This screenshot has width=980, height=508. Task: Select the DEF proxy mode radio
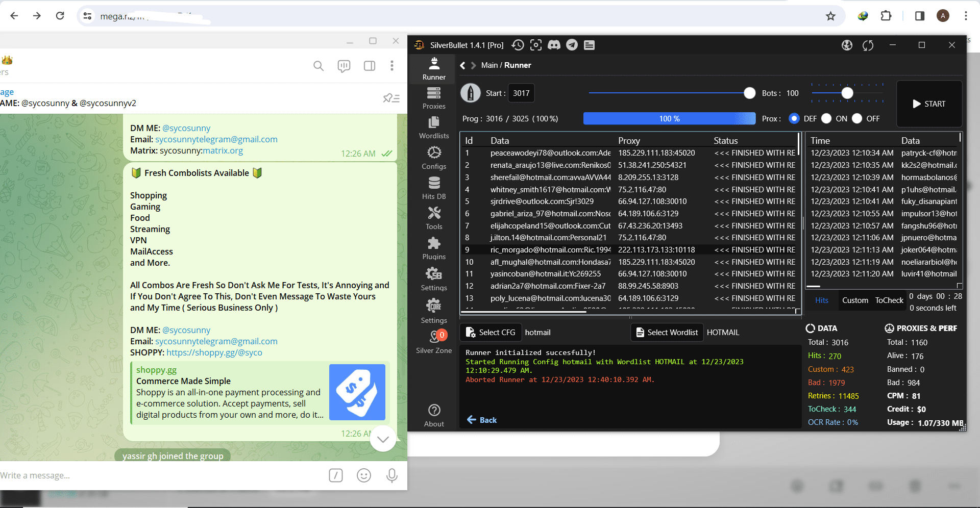(x=794, y=118)
